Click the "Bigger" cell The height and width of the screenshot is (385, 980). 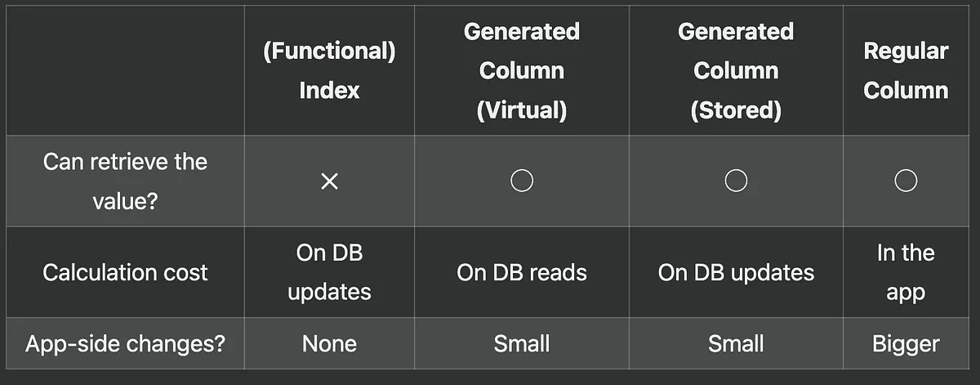pyautogui.click(x=906, y=344)
